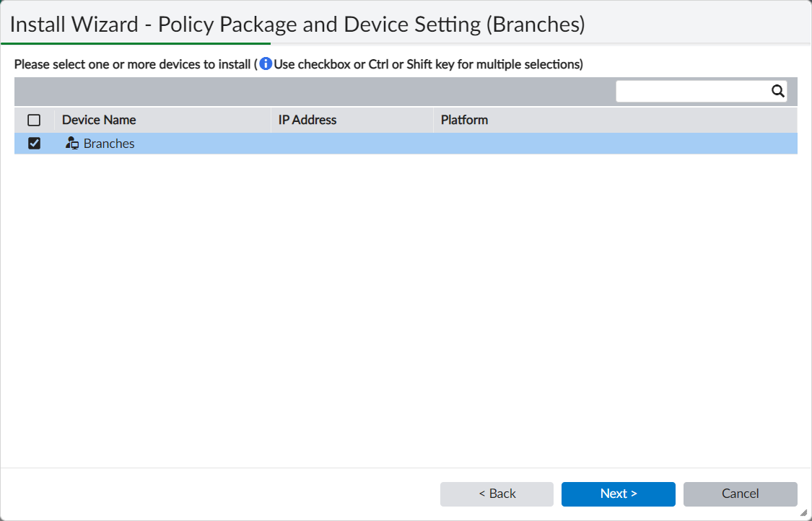This screenshot has height=521, width=812.
Task: Click the Branches device group icon
Action: tap(71, 144)
